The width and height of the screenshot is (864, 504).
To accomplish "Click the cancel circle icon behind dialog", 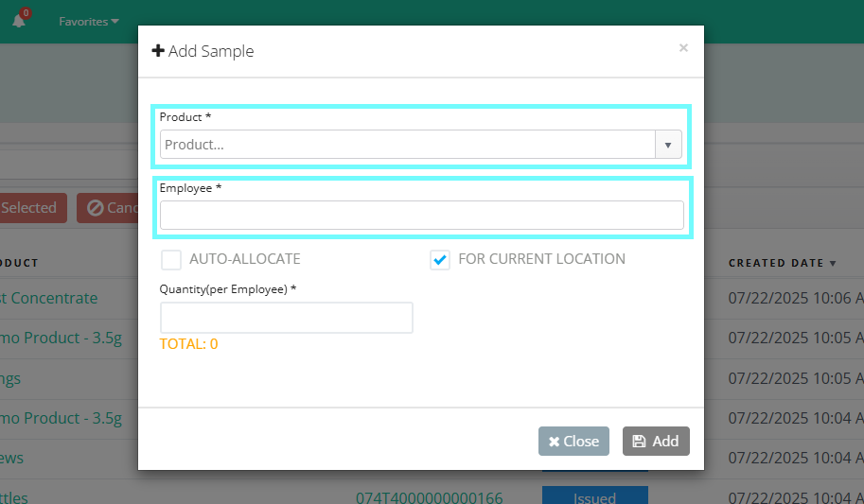I will click(95, 208).
